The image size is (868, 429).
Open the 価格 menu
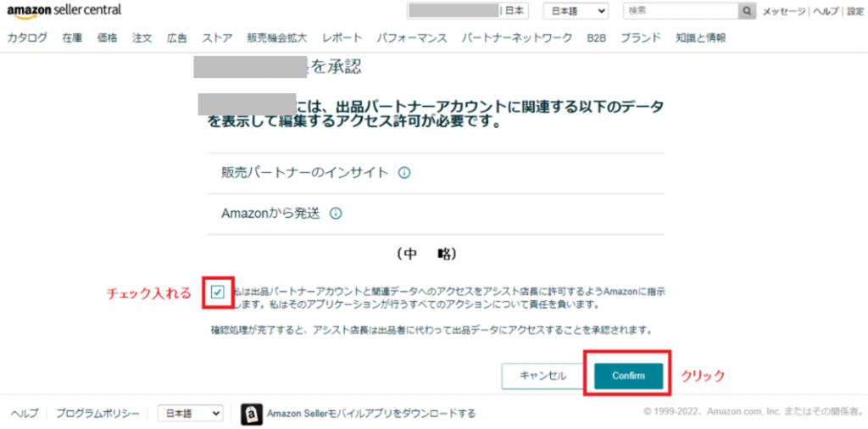pyautogui.click(x=108, y=38)
